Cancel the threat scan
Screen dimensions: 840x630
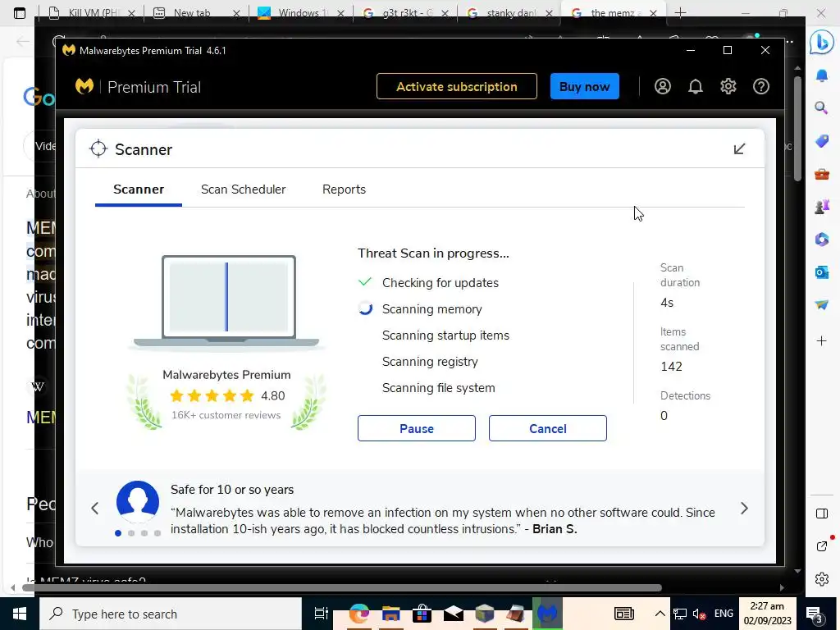tap(547, 428)
